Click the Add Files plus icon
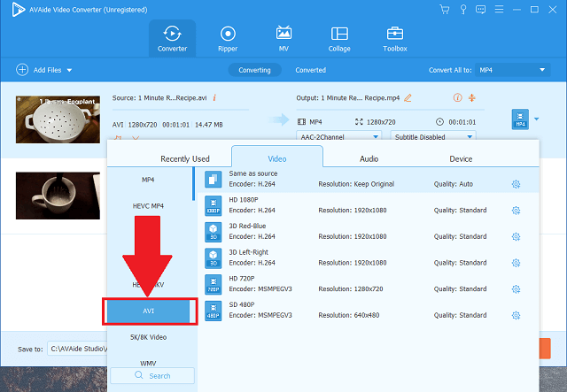Image resolution: width=567 pixels, height=392 pixels. pyautogui.click(x=22, y=70)
